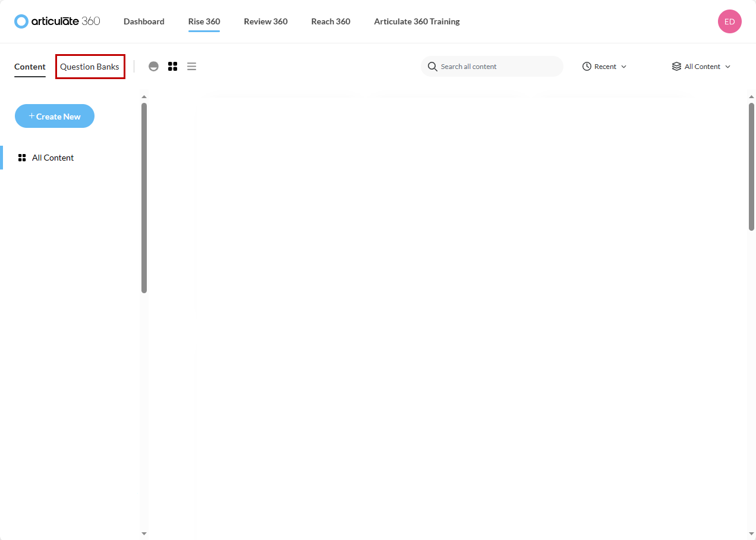The height and width of the screenshot is (540, 756).
Task: Click the main scrollbar down arrow
Action: (751, 533)
